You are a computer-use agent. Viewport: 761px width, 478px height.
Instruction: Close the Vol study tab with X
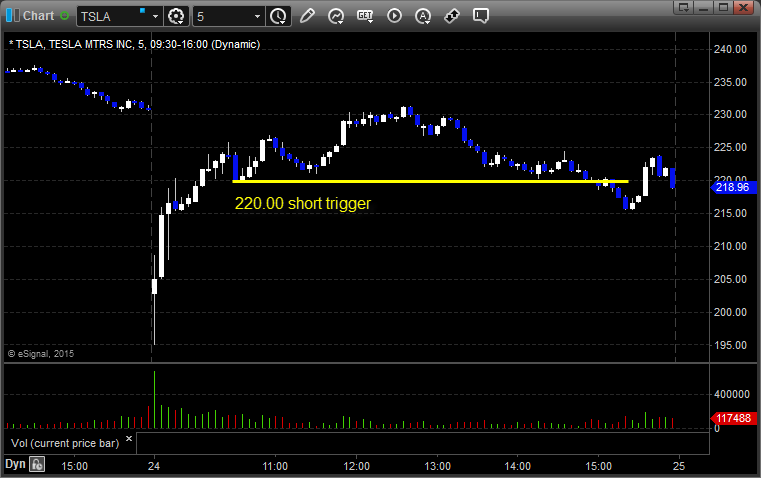pos(129,439)
